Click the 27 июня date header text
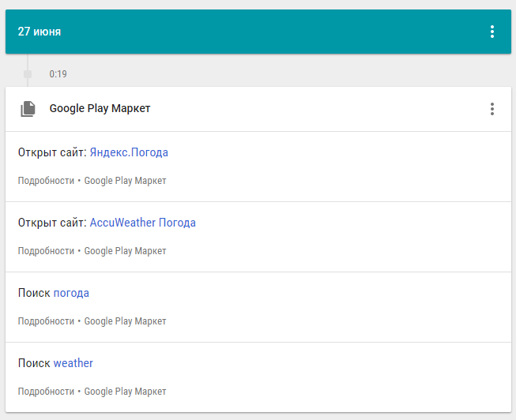 point(40,32)
